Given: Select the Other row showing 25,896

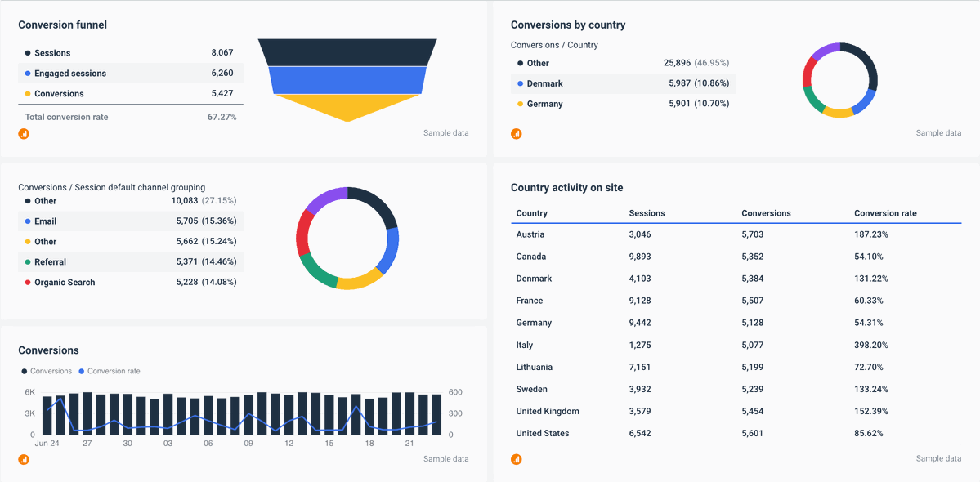Looking at the screenshot, I should pos(623,63).
